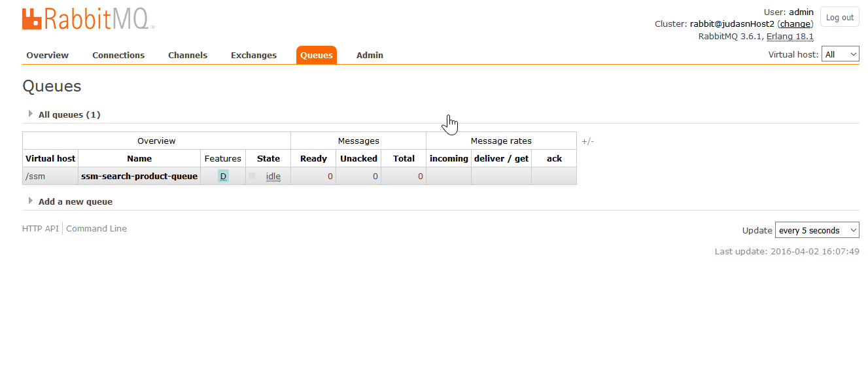Open the Exchanges tab
This screenshot has height=391, width=868.
pos(253,55)
